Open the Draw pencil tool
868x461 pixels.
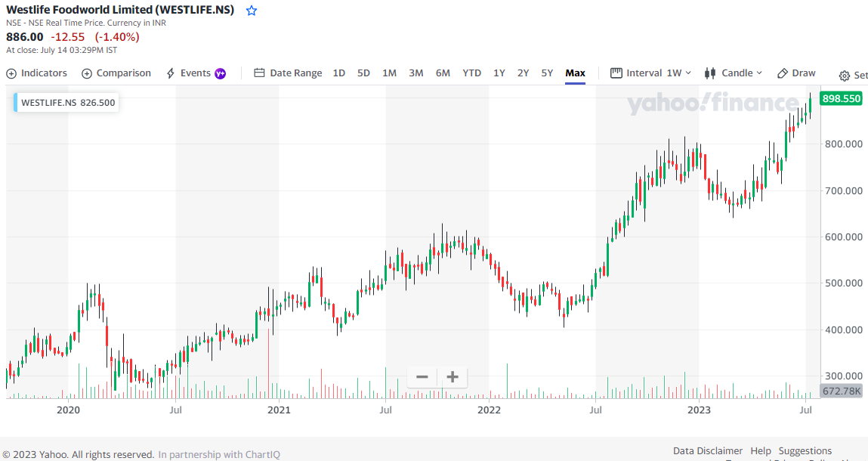[x=796, y=73]
